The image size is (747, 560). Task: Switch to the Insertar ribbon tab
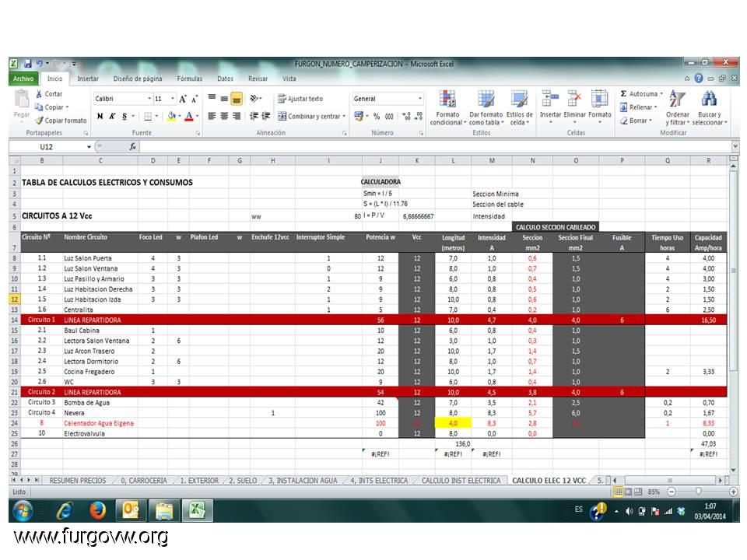tap(88, 79)
